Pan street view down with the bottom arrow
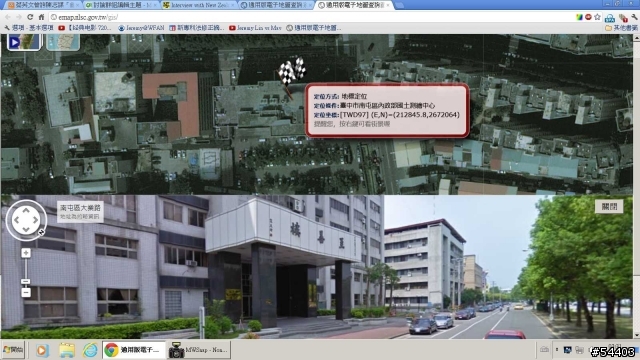640x360 pixels. 26,230
